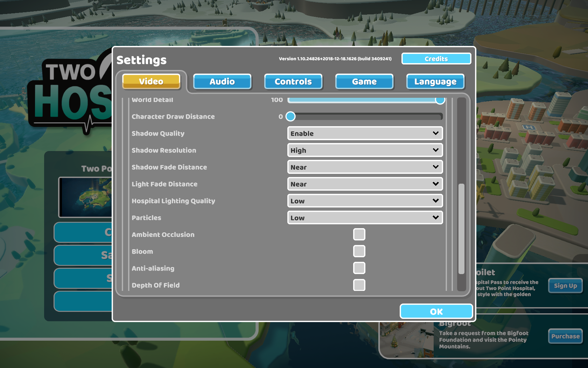Expand the Shadow Resolution dropdown
588x368 pixels.
(x=365, y=150)
